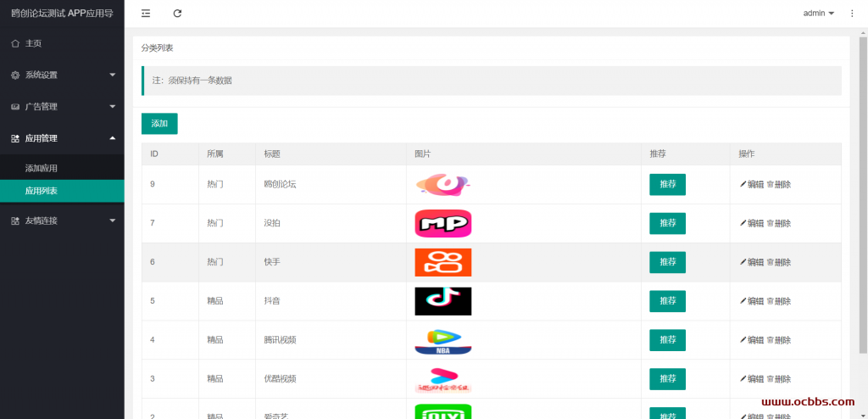Image resolution: width=868 pixels, height=419 pixels.
Task: Click the gear icon for 系统设置
Action: point(15,75)
